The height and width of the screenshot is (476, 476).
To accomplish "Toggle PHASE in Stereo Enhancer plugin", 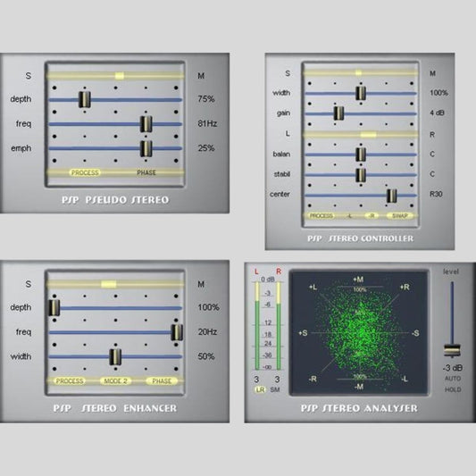I will coord(162,381).
